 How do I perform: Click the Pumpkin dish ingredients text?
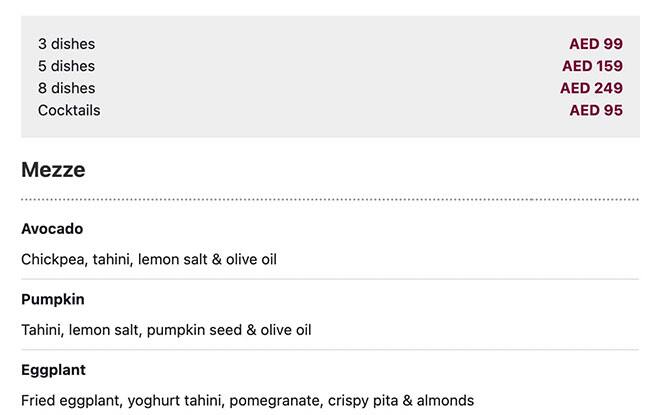coord(166,329)
